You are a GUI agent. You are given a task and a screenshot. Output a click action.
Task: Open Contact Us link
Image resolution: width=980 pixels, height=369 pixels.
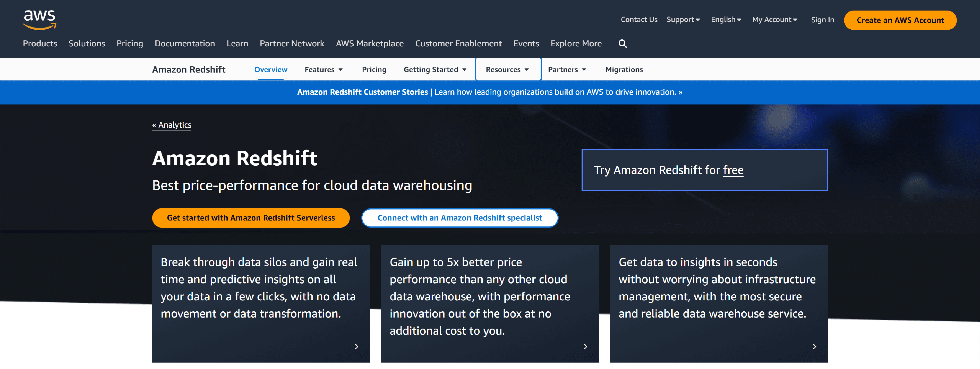(639, 20)
